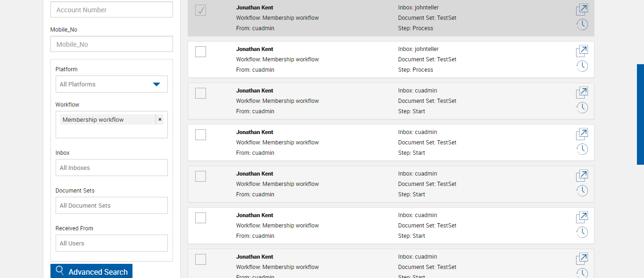Open the All Document Sets selector

111,205
